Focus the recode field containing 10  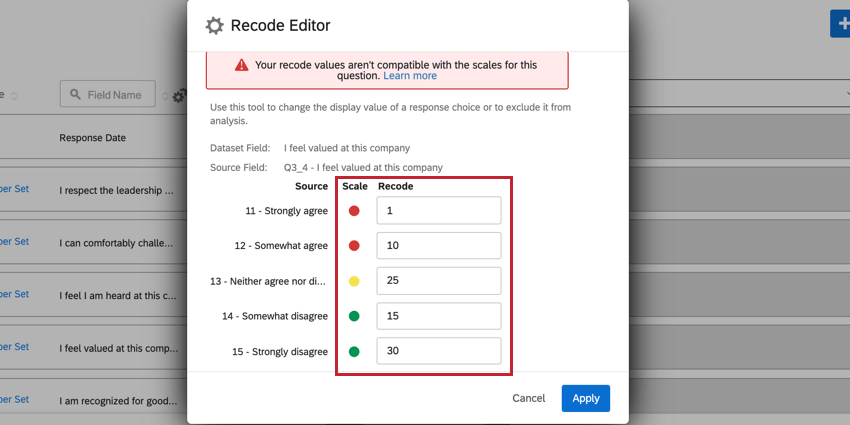[438, 246]
